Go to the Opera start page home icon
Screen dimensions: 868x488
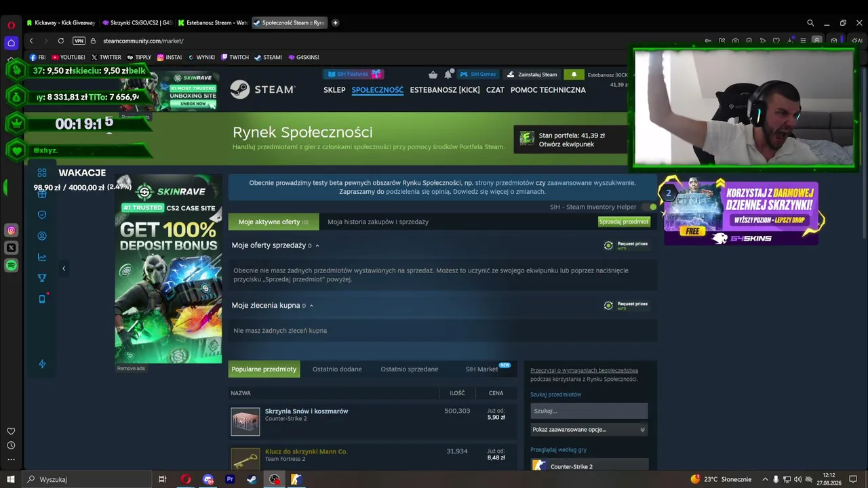click(x=11, y=43)
